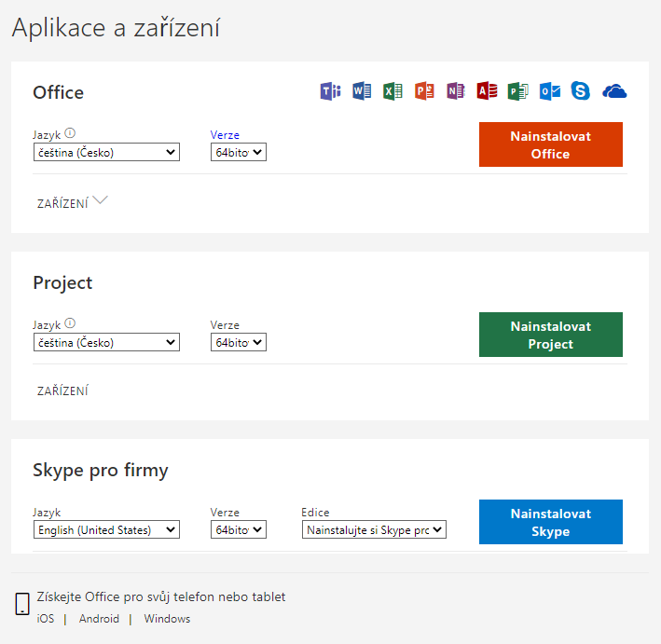Open the Project Verze dropdown
Image resolution: width=661 pixels, height=644 pixels.
(239, 342)
